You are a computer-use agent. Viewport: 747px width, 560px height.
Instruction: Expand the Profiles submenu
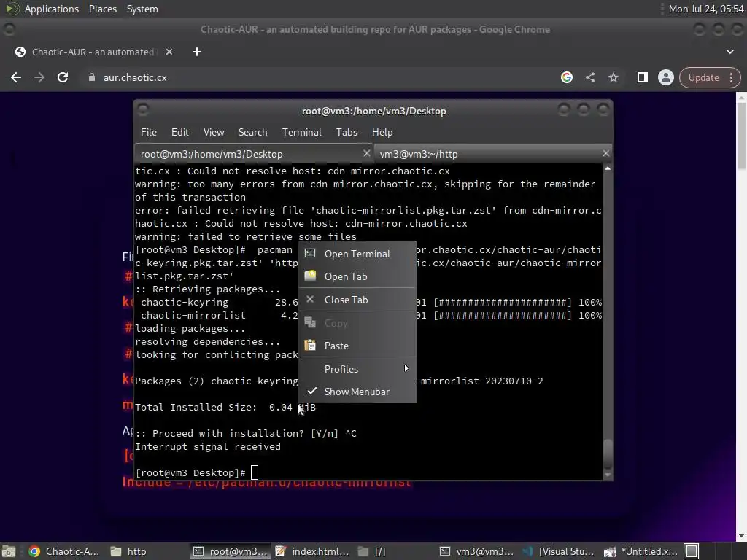click(x=357, y=369)
